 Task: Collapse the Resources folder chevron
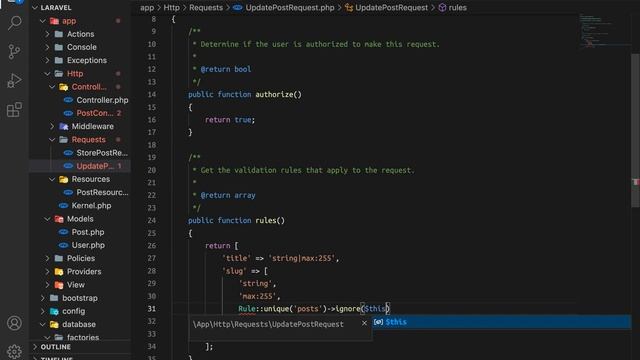coord(52,179)
